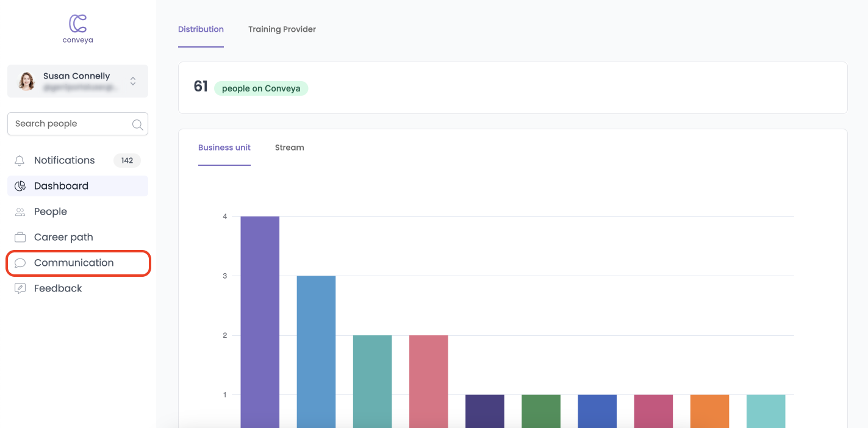Click the dark indigo bar in the chart
This screenshot has width=868, height=428.
click(x=485, y=411)
